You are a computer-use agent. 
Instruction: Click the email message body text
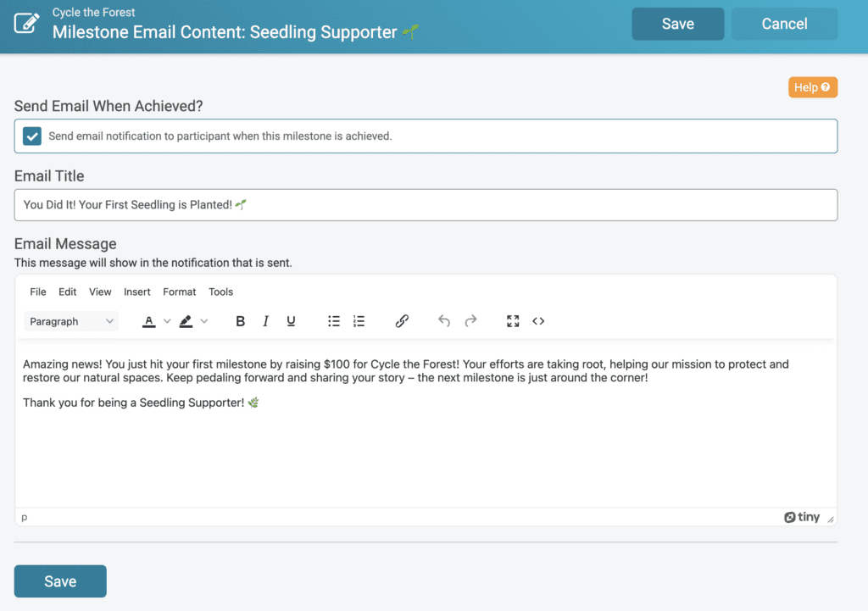pos(406,371)
